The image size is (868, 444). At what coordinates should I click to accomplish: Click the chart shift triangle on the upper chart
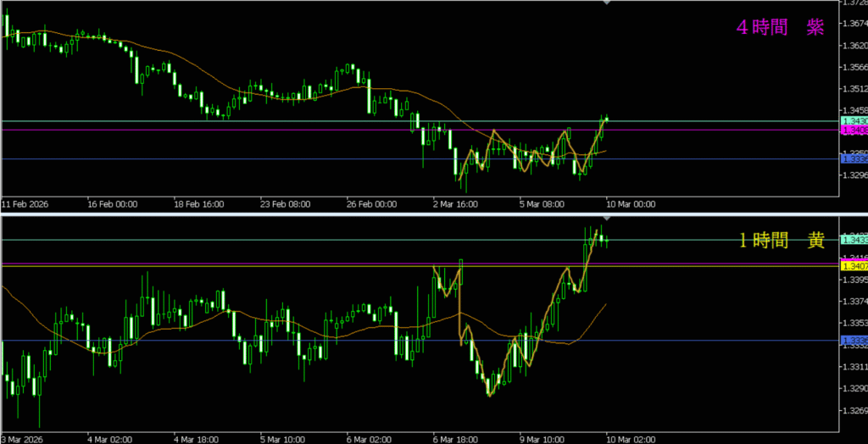tap(606, 3)
